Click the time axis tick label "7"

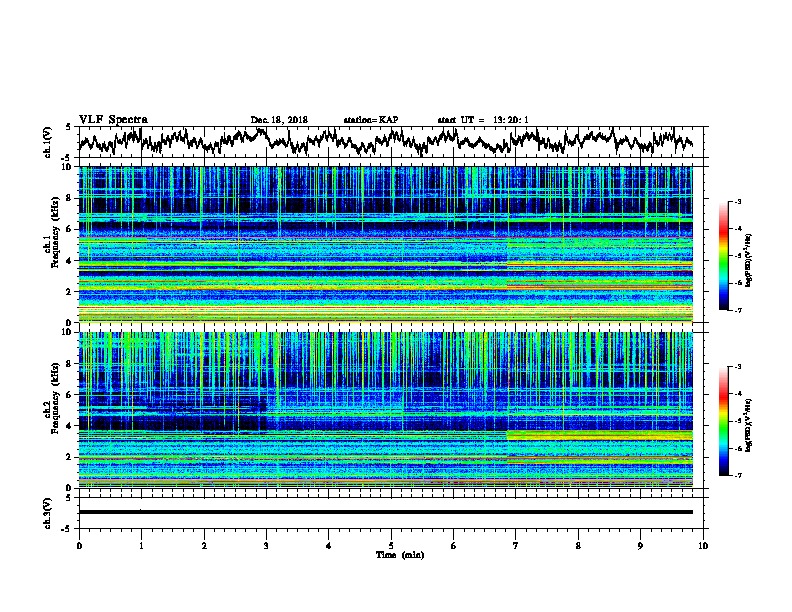(516, 546)
